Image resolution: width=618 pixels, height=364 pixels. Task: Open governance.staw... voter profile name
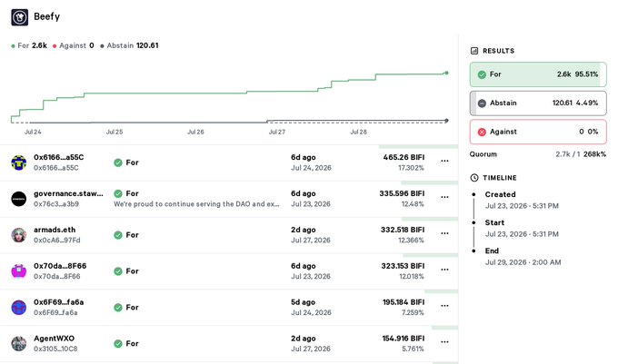(x=68, y=193)
